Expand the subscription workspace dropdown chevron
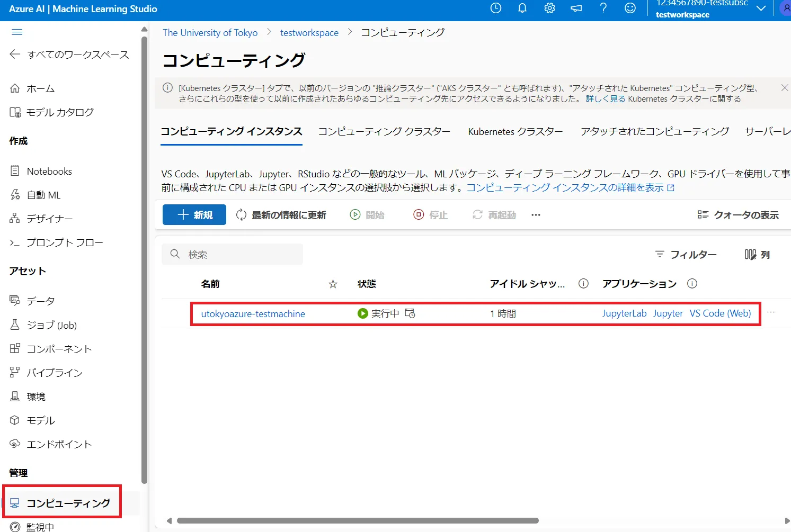This screenshot has height=532, width=791. click(761, 8)
